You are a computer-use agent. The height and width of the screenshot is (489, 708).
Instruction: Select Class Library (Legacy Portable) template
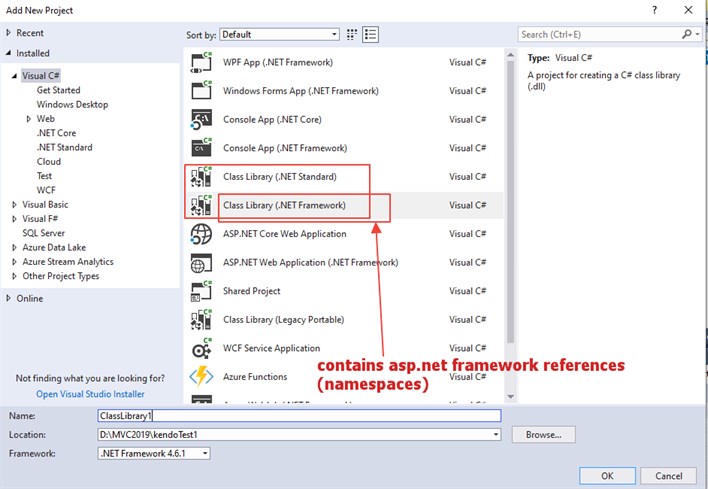[x=344, y=320]
